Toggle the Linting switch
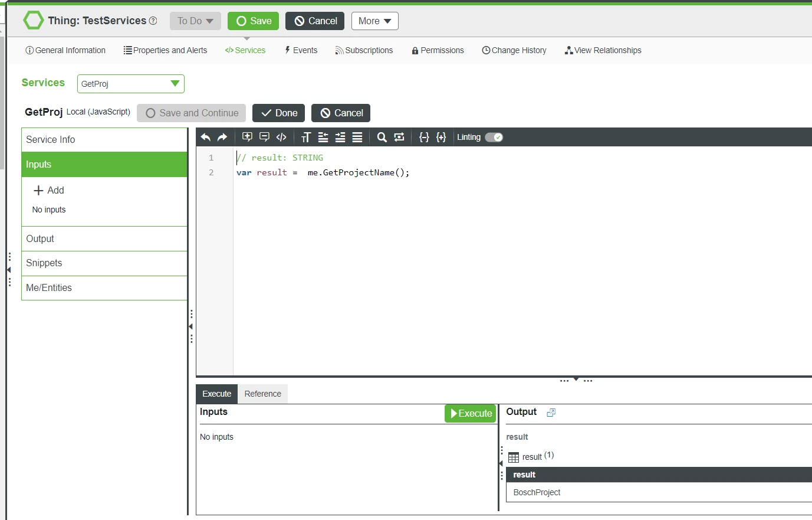Viewport: 812px width, 520px height. [x=494, y=137]
